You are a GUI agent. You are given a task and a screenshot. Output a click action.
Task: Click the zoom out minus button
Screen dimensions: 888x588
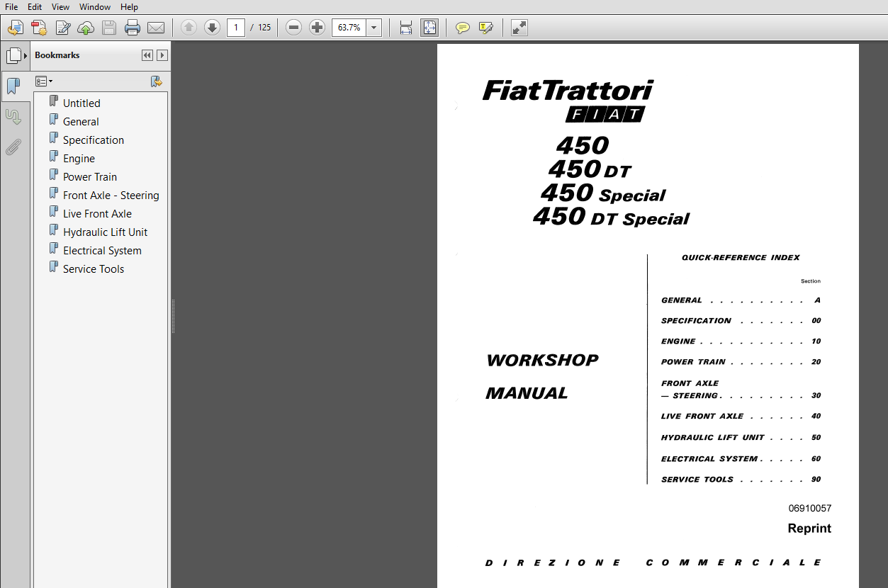[294, 28]
